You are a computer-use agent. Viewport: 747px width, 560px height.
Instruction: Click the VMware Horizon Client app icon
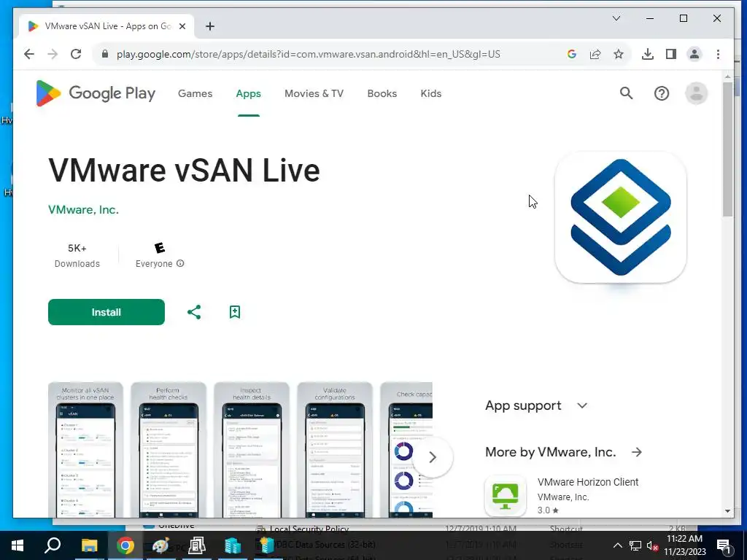pyautogui.click(x=506, y=496)
